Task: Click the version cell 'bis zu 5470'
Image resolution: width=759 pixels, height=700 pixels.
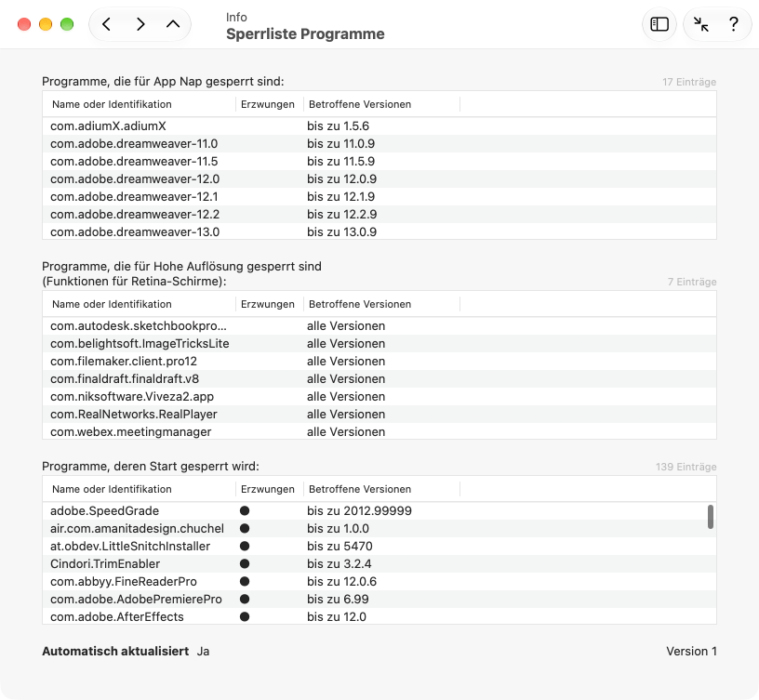Action: tap(340, 547)
